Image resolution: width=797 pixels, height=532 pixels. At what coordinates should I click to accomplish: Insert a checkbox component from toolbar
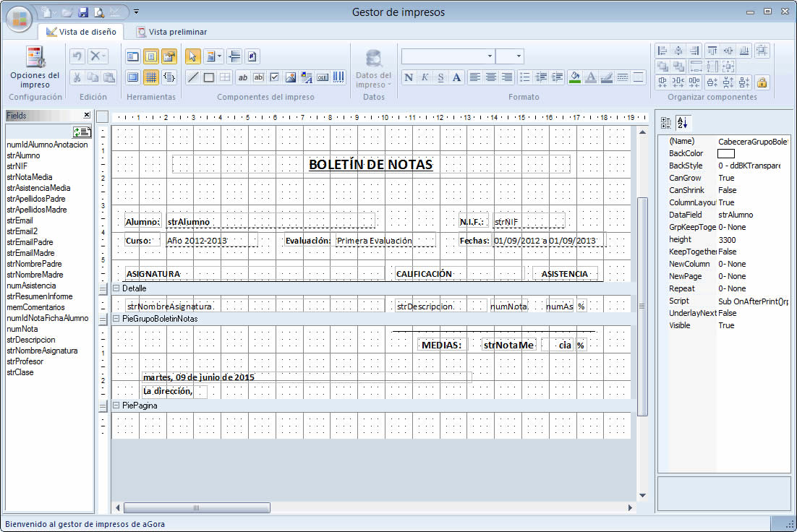pos(275,77)
